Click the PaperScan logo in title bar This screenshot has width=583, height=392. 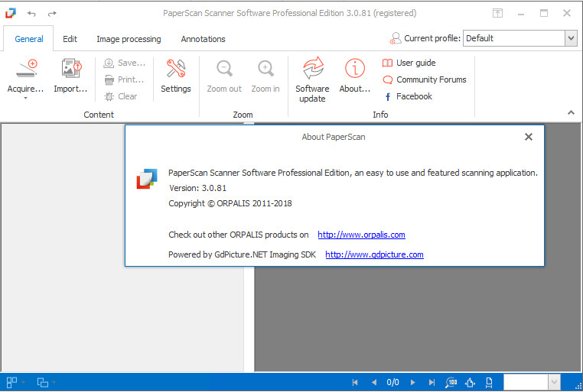click(11, 13)
